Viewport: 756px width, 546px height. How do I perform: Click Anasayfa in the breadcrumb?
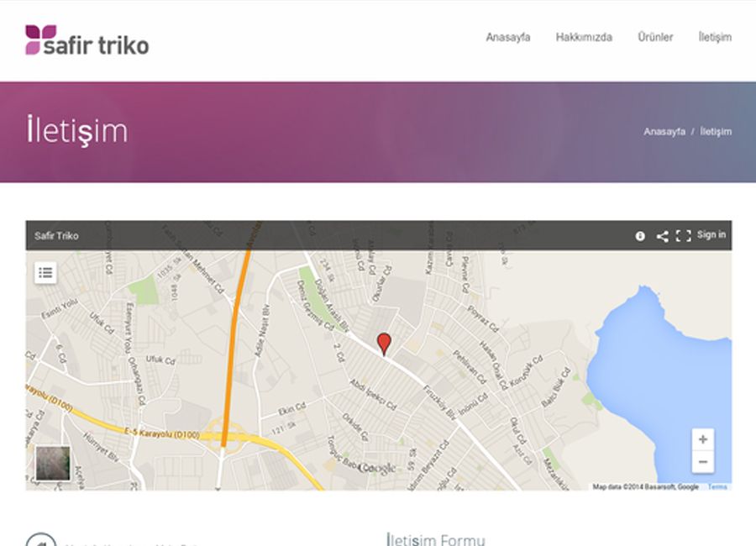coord(664,132)
